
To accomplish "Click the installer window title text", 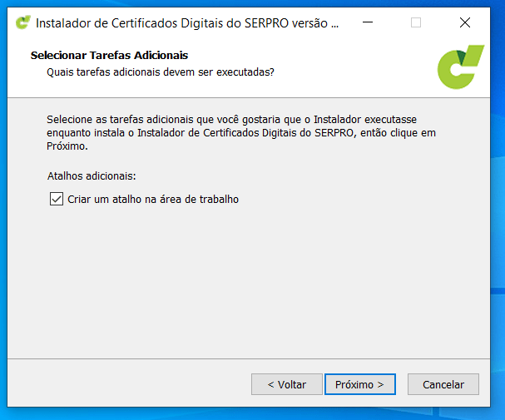I will coord(187,22).
